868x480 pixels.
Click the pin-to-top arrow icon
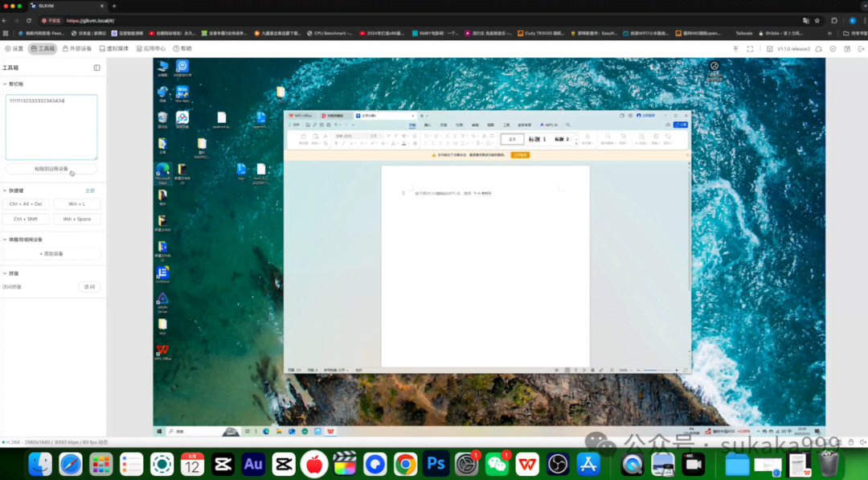(x=735, y=49)
